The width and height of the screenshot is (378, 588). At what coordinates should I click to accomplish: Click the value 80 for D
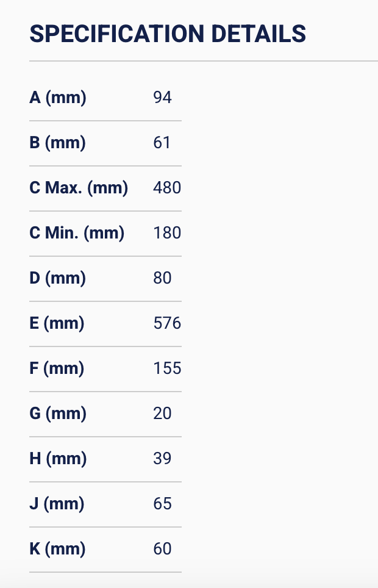click(x=163, y=278)
